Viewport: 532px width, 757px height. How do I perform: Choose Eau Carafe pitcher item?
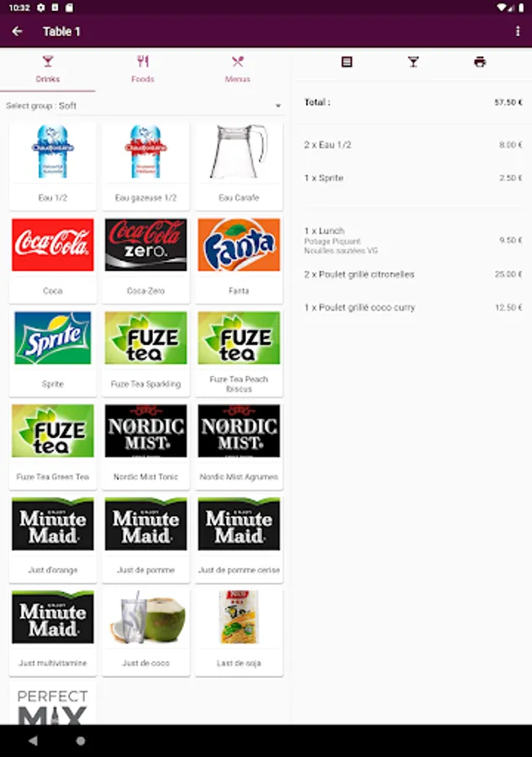click(239, 166)
